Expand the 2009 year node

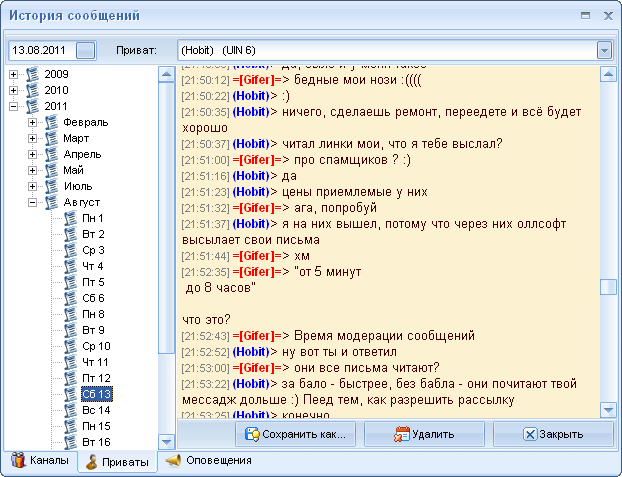click(x=13, y=74)
